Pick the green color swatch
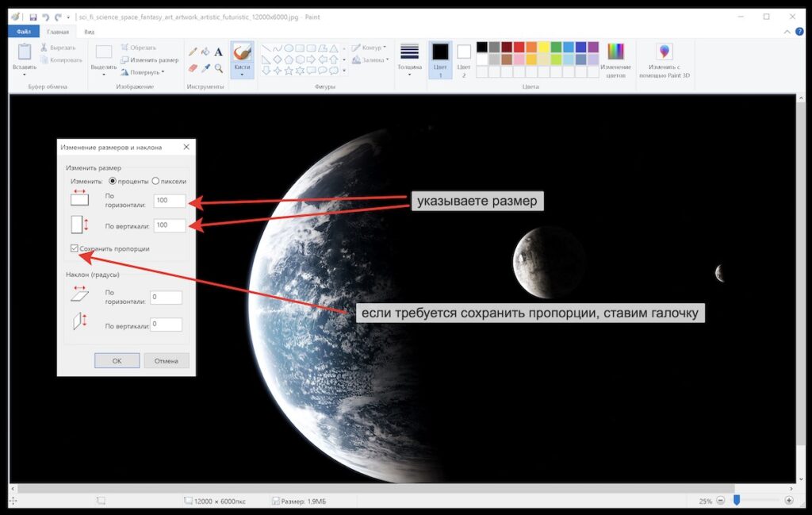Viewport: 812px width, 515px height. [556, 47]
